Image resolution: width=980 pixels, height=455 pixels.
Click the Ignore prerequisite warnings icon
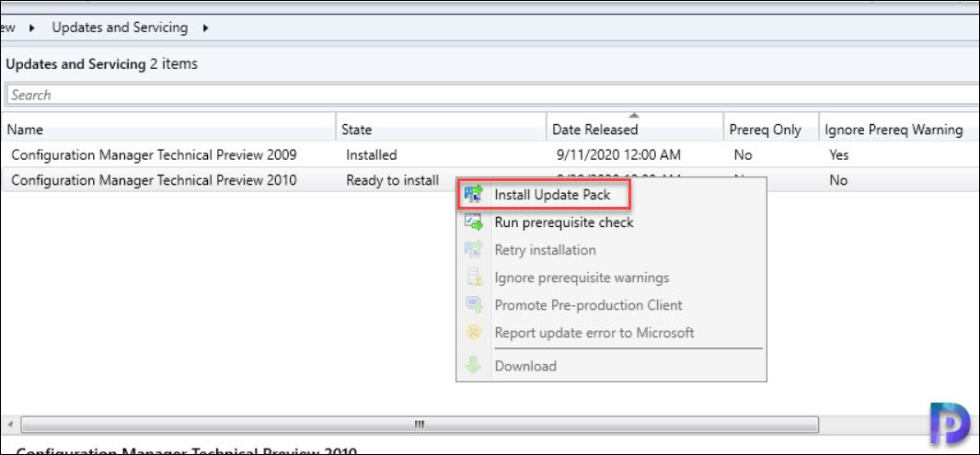[475, 277]
